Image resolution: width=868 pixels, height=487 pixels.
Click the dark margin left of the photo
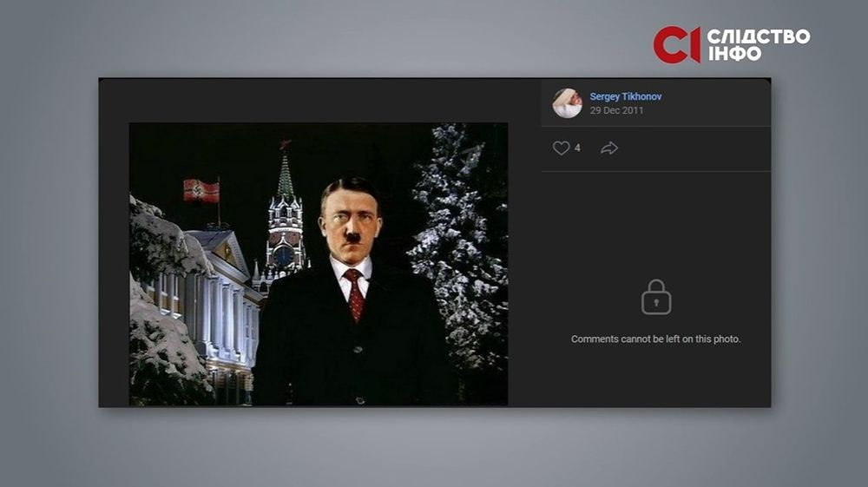114,260
